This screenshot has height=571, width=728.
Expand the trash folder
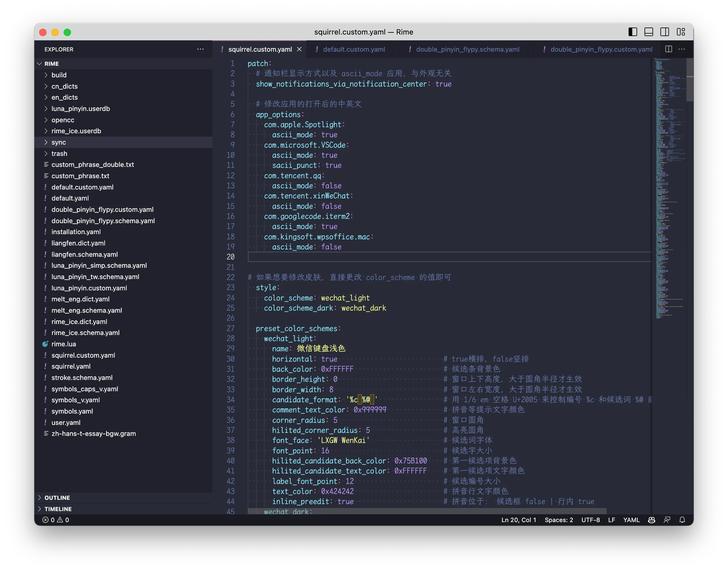click(x=124, y=153)
